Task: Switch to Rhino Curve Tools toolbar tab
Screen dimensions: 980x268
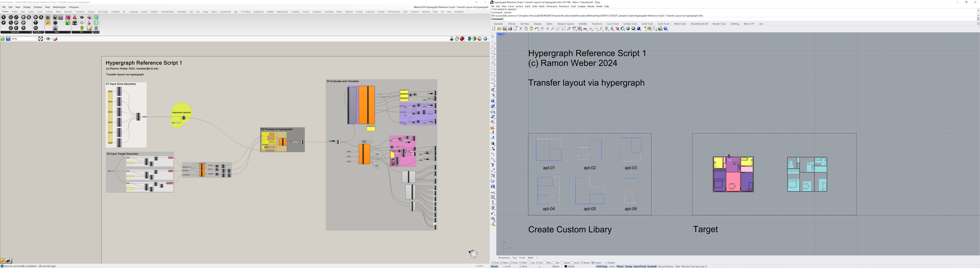Action: click(613, 24)
